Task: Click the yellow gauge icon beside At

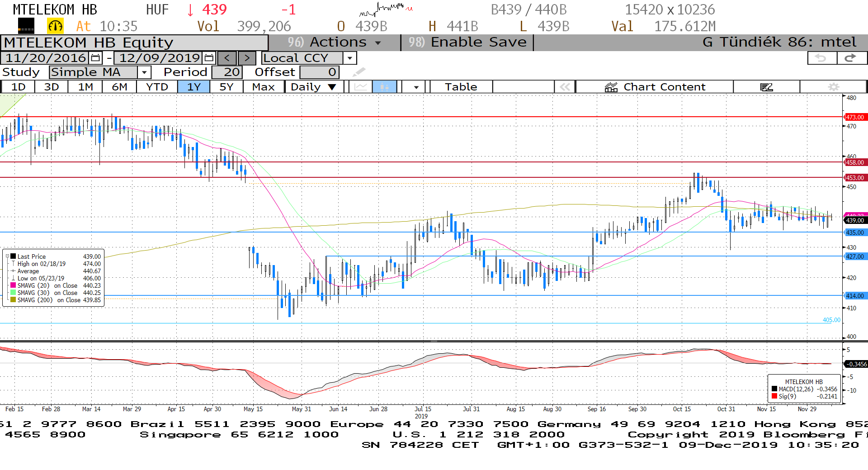Action: pos(56,26)
